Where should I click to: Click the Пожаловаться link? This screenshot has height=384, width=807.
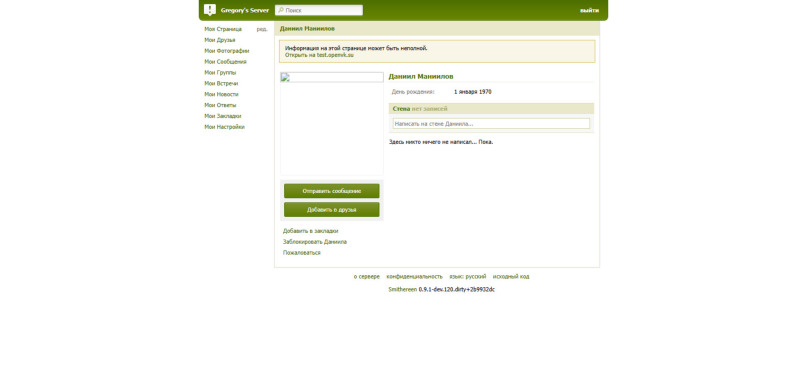click(302, 253)
